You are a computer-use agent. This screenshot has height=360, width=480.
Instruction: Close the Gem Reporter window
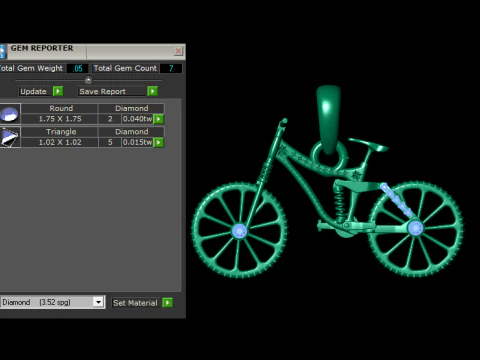[x=178, y=51]
